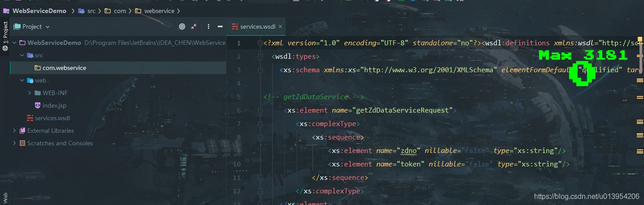Select services.wsdl in project tree
Viewport: 644px width, 205px height.
coord(52,118)
